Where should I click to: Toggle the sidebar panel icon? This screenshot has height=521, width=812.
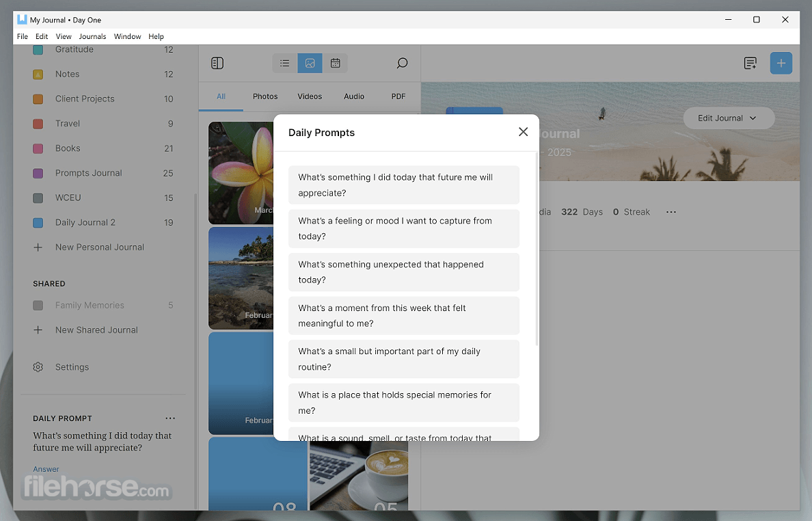[217, 63]
